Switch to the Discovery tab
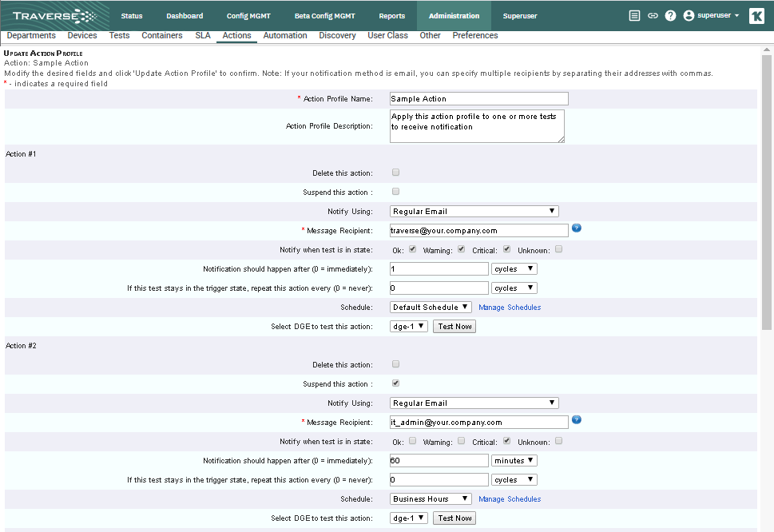The width and height of the screenshot is (774, 532). click(x=338, y=35)
